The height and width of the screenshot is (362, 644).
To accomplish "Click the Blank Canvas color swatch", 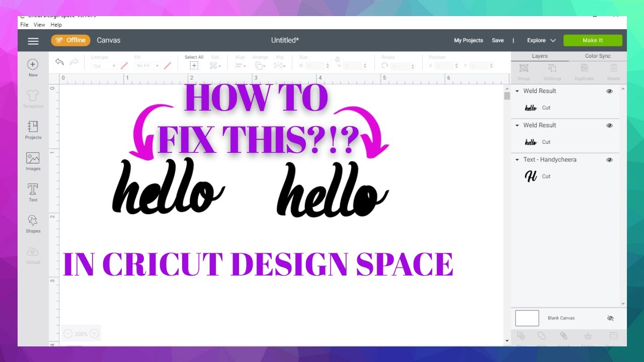I will (x=527, y=318).
